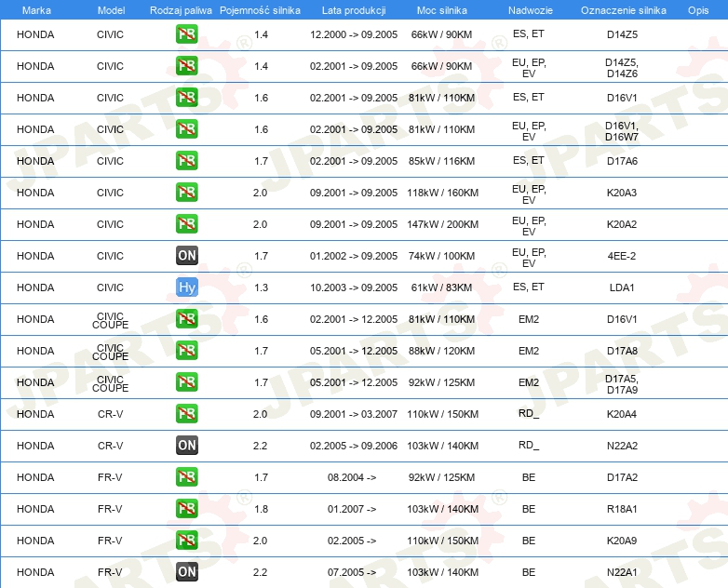Click FR-V model in R18A1 row

110,509
